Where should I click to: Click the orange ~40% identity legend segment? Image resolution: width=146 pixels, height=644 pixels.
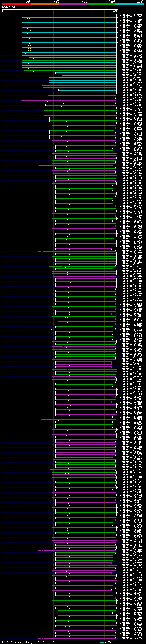45,4
